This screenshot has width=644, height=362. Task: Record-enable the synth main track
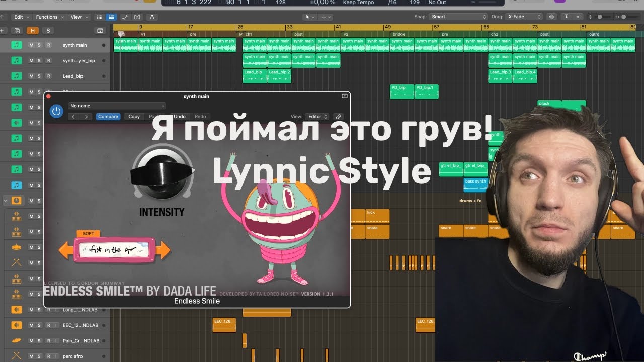point(48,45)
